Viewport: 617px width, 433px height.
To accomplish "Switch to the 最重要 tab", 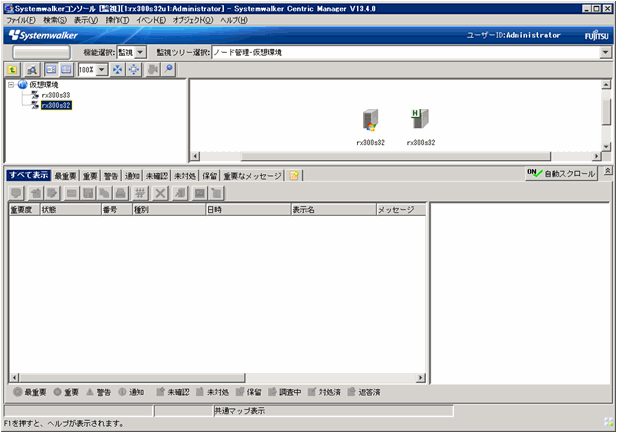I will 65,175.
